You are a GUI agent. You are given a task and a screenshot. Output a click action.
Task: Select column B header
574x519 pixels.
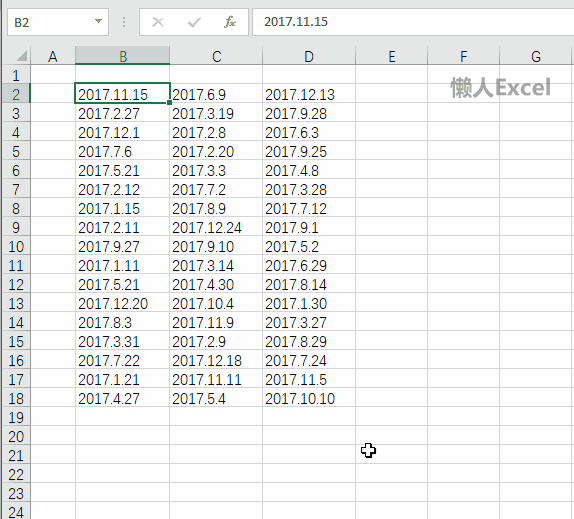tap(123, 56)
